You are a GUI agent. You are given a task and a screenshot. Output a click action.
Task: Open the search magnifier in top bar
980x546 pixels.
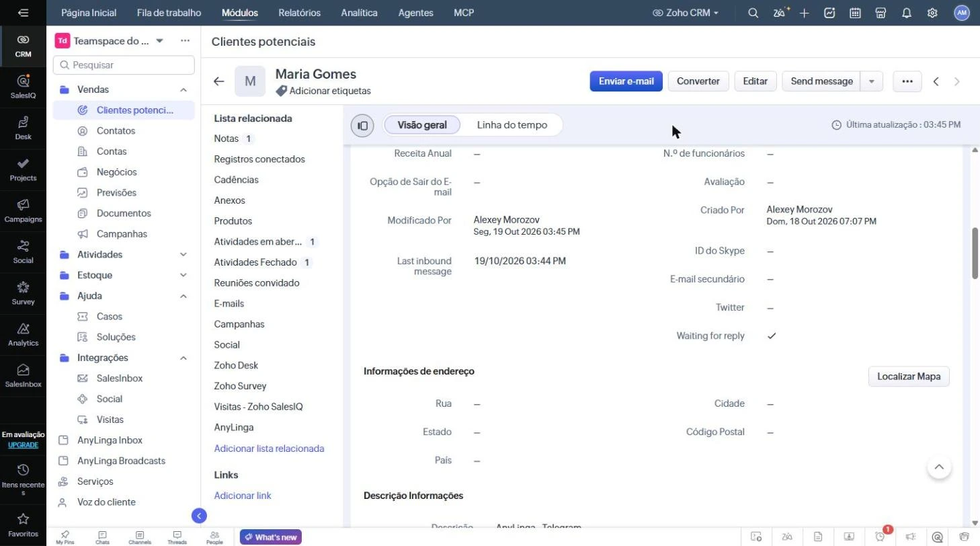(753, 13)
